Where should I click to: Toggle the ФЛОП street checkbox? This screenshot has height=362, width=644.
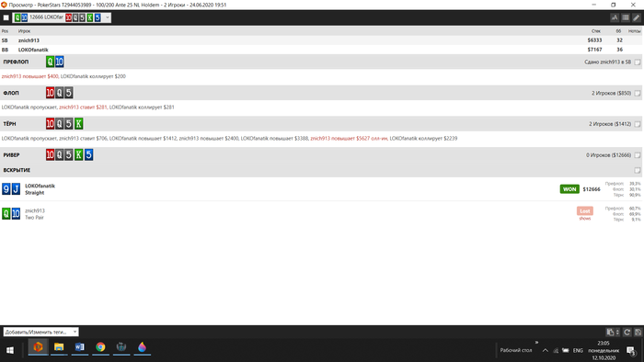[x=638, y=93]
